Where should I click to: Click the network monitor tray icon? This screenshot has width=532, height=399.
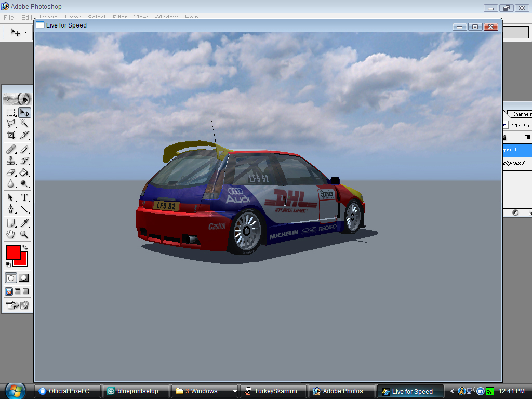pos(471,391)
